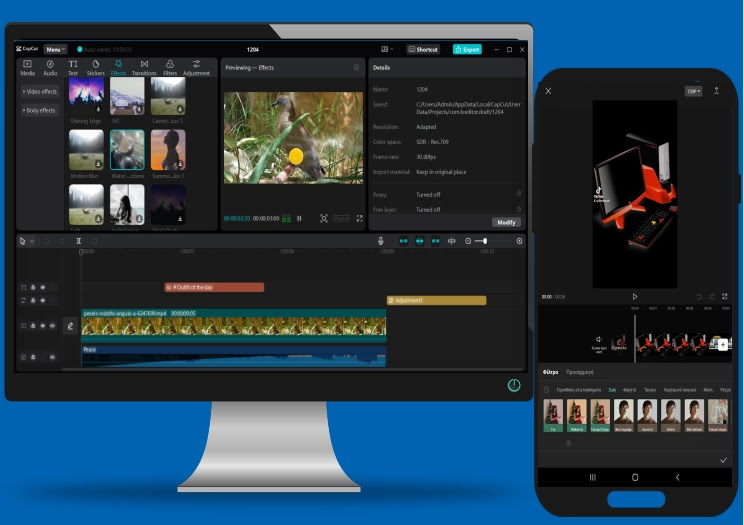Hide the adjustment track using eye icon
Viewport: 744px width, 525px height.
[x=43, y=300]
